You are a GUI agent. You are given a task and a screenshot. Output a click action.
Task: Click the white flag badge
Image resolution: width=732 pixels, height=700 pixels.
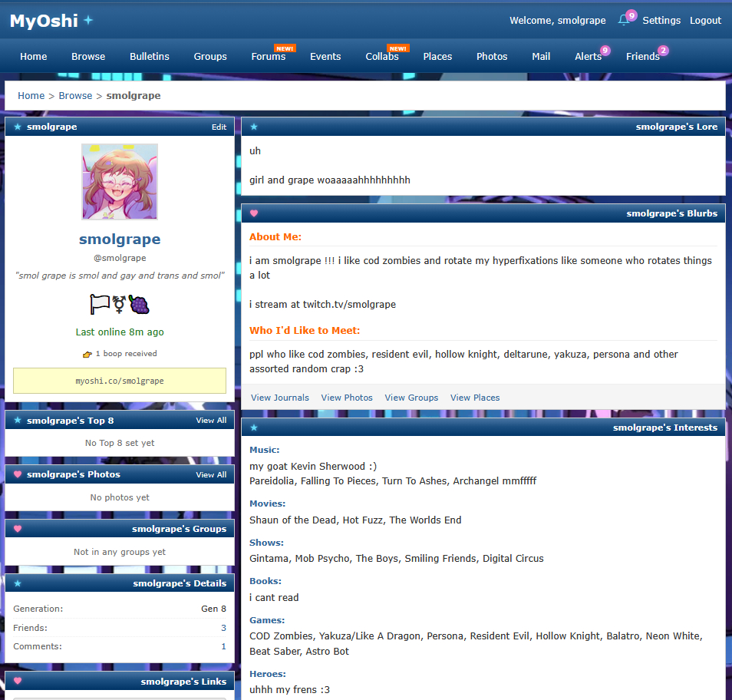coord(100,305)
